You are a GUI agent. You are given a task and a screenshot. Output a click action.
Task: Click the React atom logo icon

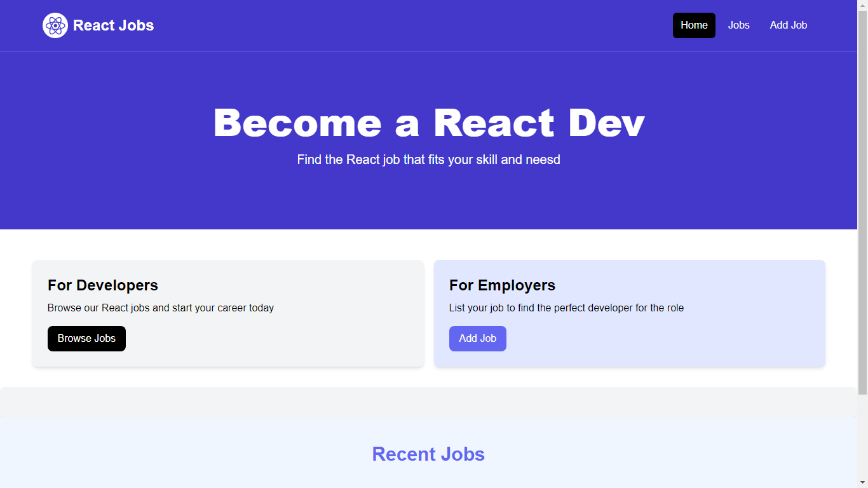55,25
